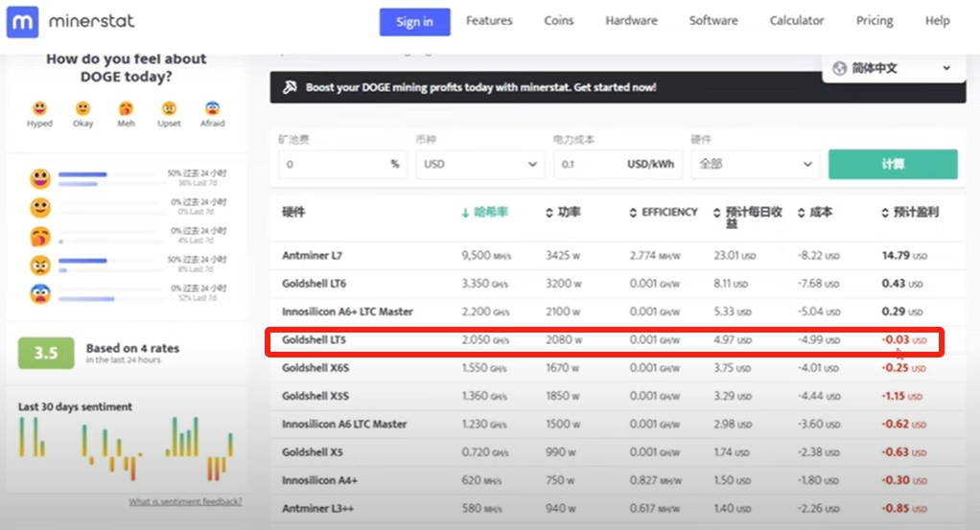This screenshot has width=980, height=530.
Task: Open the Hardware menu
Action: tap(631, 21)
